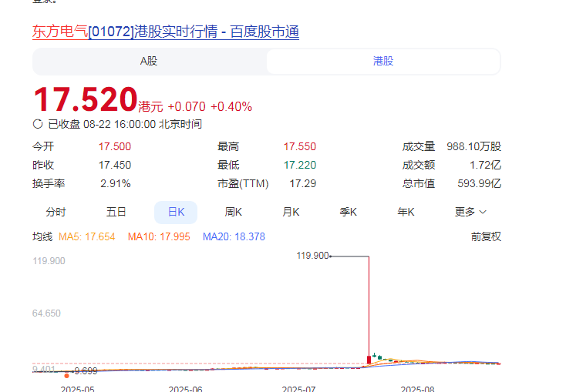Click the tall red candlestick spike
The height and width of the screenshot is (392, 566).
pyautogui.click(x=369, y=310)
